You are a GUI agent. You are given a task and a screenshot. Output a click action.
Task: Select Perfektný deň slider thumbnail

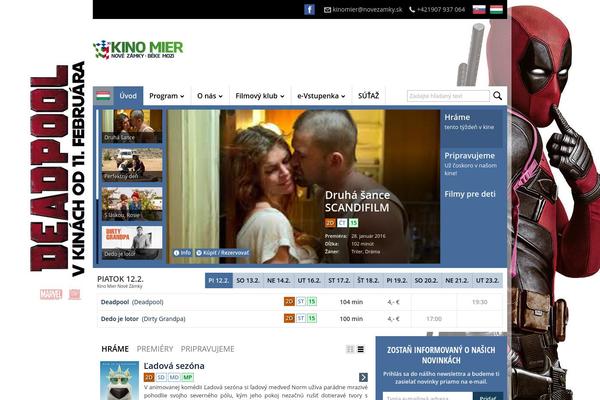coord(132,165)
